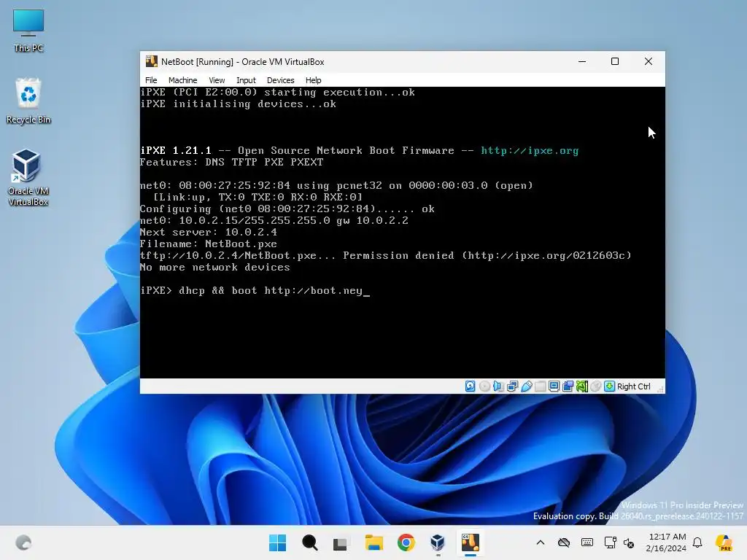Click the keyboard capture green arrow icon

click(609, 386)
